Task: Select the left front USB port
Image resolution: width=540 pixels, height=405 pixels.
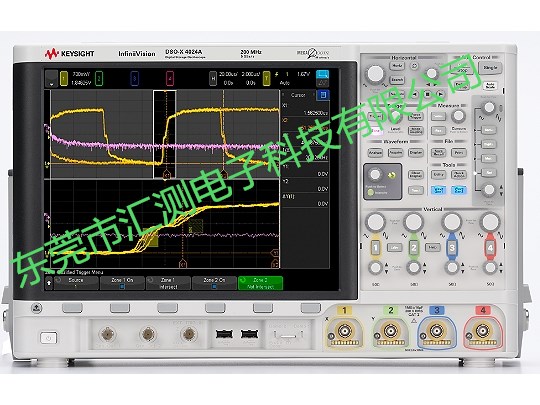Action: tap(224, 334)
